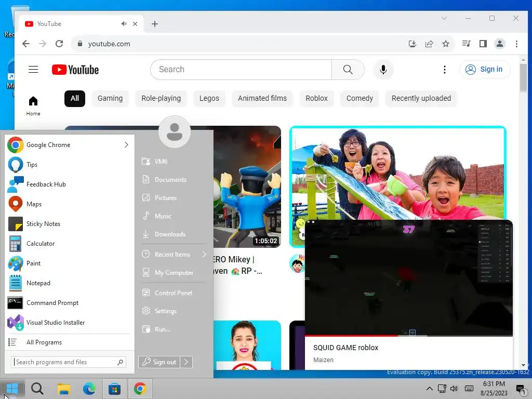532x399 pixels.
Task: Open Visual Studio Installer
Action: [69, 323]
